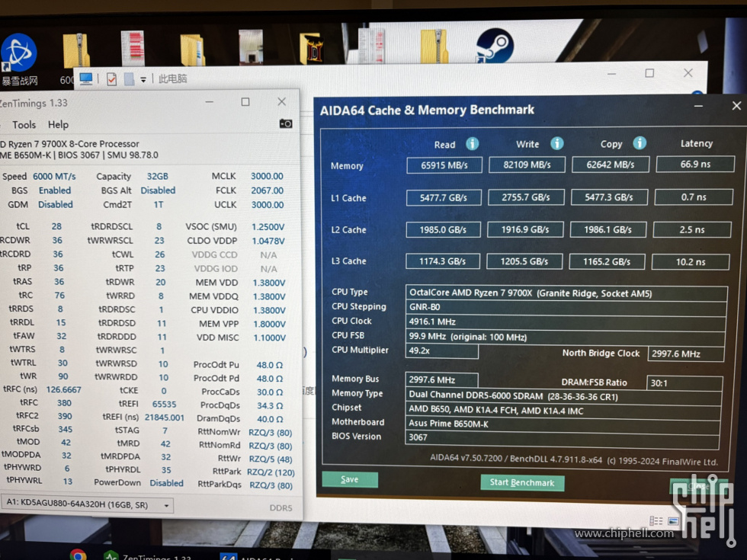Click the info icon next to Copy

tap(640, 142)
